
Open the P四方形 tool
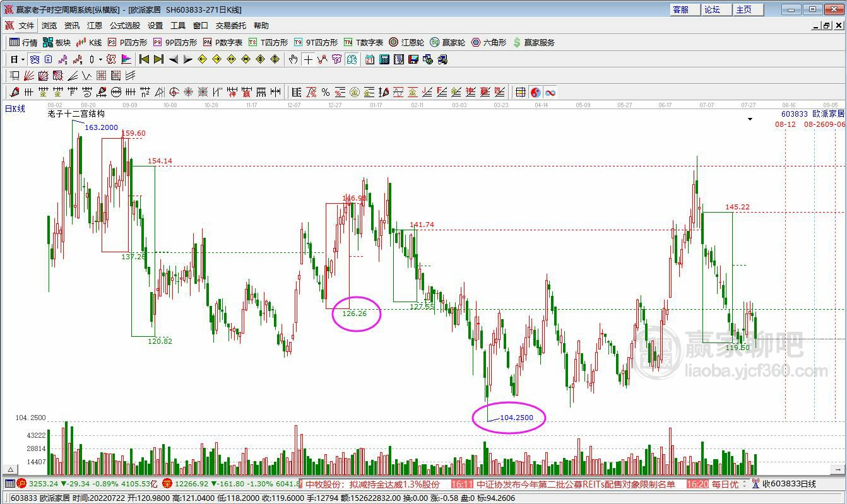pyautogui.click(x=127, y=42)
